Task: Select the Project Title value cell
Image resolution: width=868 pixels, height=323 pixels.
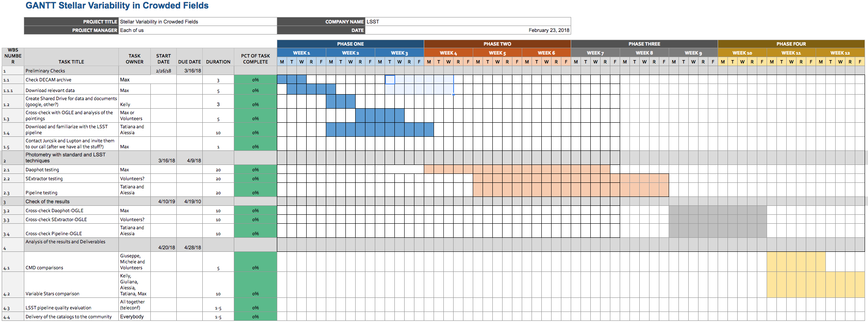Action: point(198,22)
